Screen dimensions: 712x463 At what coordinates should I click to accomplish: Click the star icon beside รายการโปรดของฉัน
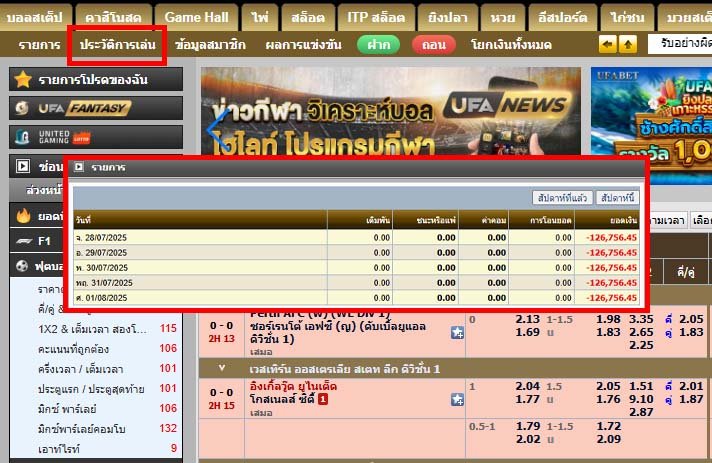[x=23, y=79]
